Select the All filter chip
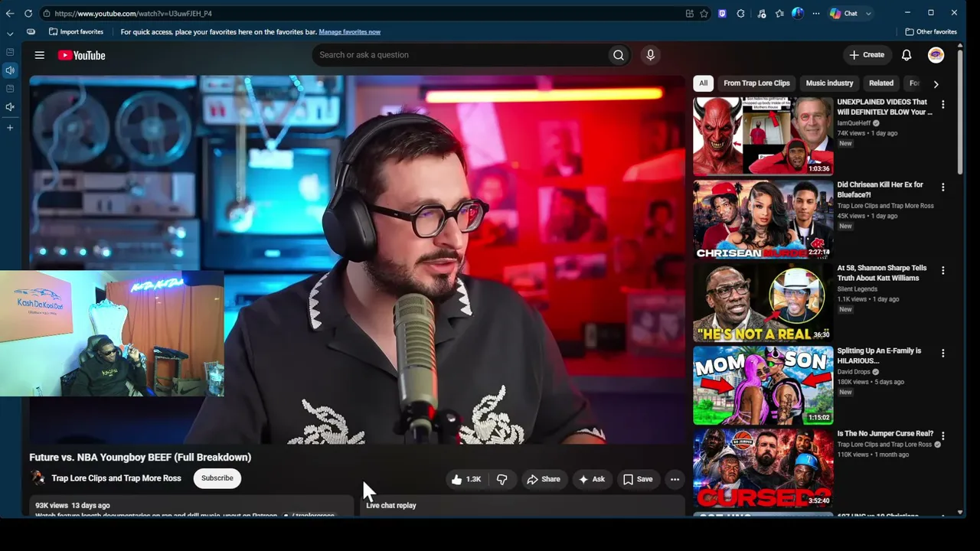The width and height of the screenshot is (980, 551). click(x=704, y=83)
